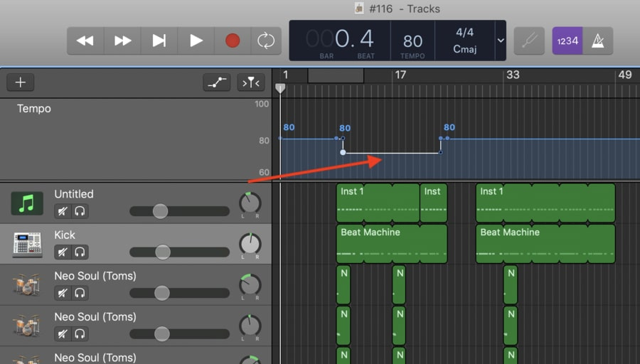Mute the Kick track
Screen dimensions: 640x364
coord(63,252)
